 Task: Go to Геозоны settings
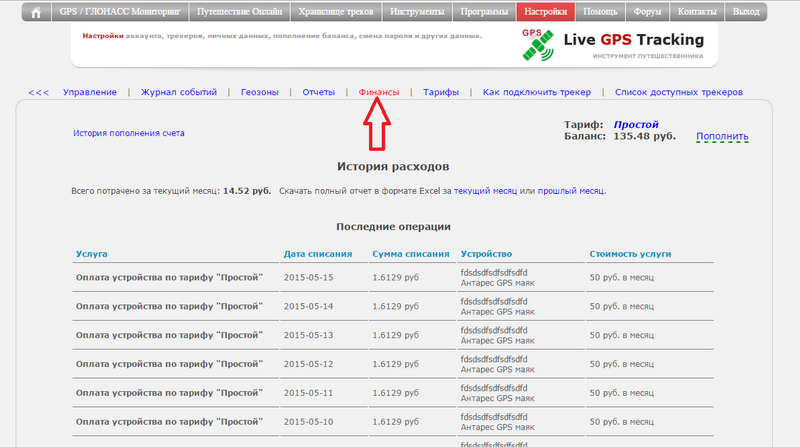(260, 92)
